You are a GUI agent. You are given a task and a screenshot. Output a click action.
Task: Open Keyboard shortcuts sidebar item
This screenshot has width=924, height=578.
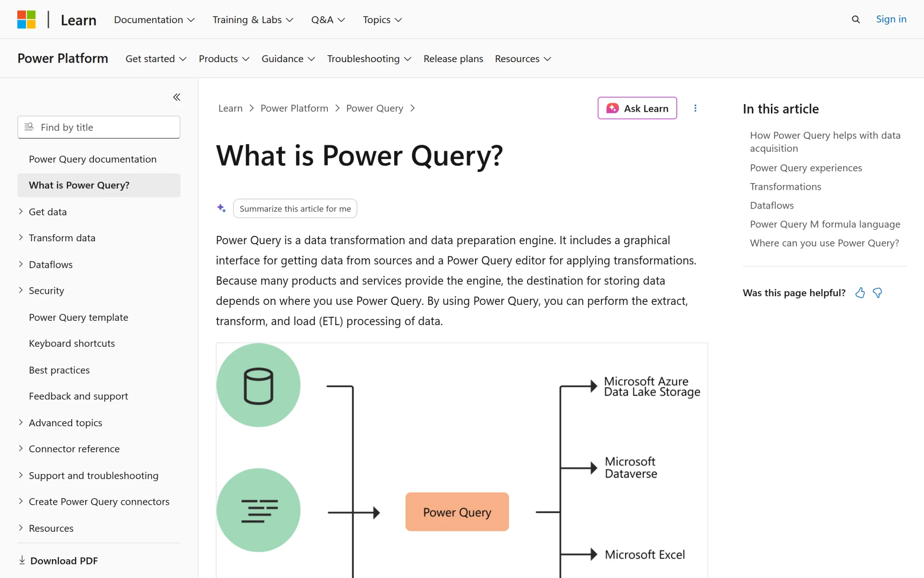[x=72, y=343]
